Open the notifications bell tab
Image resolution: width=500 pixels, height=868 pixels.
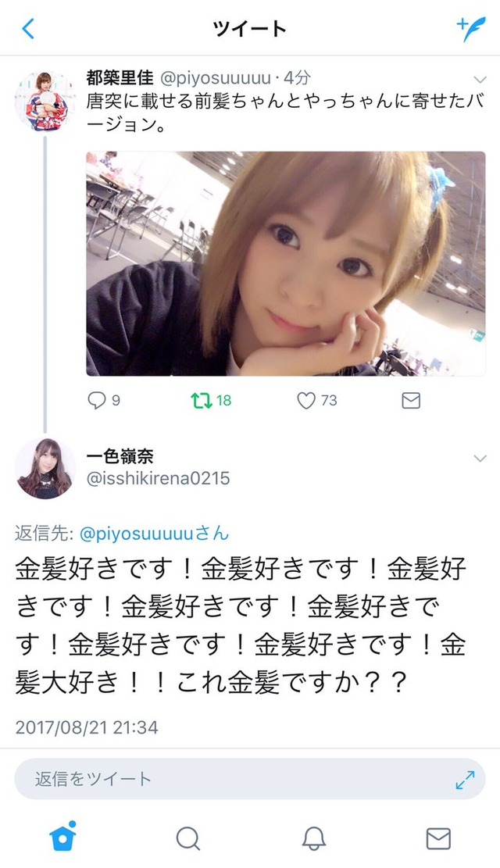coord(313,838)
